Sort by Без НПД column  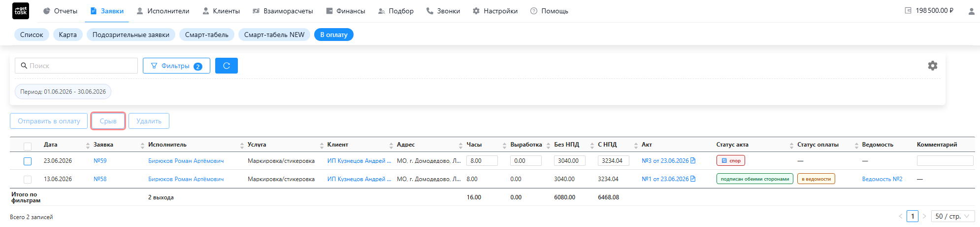click(592, 145)
